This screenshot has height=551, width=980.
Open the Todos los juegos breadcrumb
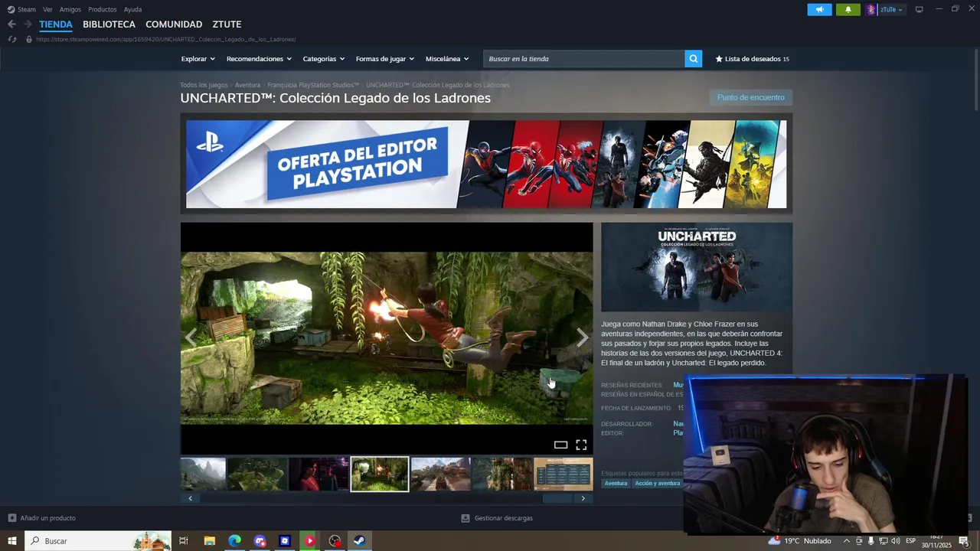coord(204,85)
